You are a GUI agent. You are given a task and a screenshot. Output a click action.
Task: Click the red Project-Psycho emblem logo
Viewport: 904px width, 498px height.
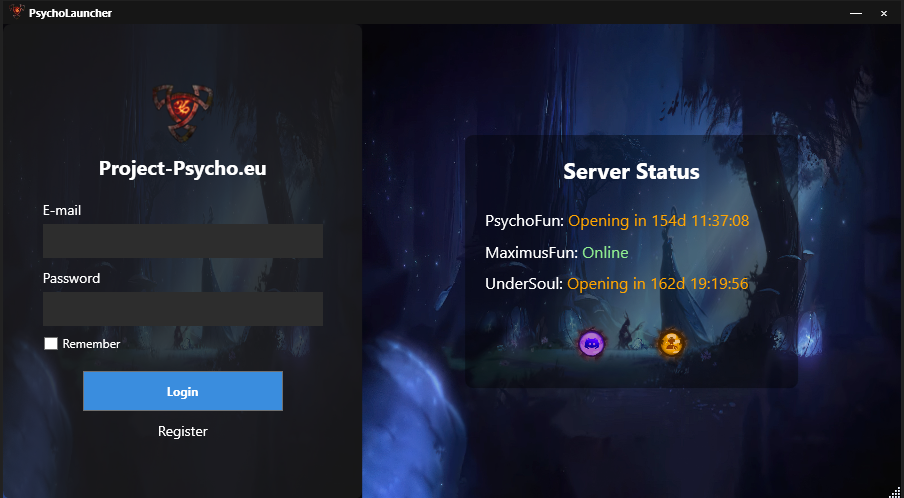coord(183,112)
